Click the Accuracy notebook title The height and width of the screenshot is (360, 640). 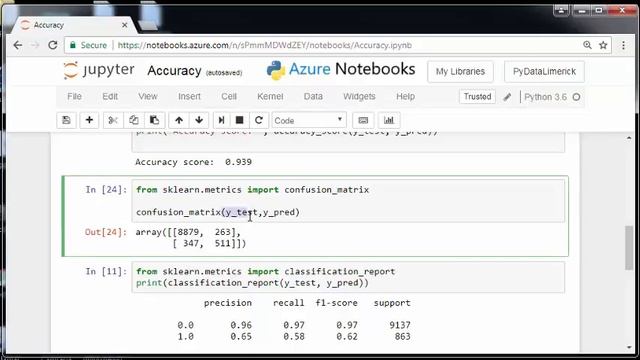(174, 71)
